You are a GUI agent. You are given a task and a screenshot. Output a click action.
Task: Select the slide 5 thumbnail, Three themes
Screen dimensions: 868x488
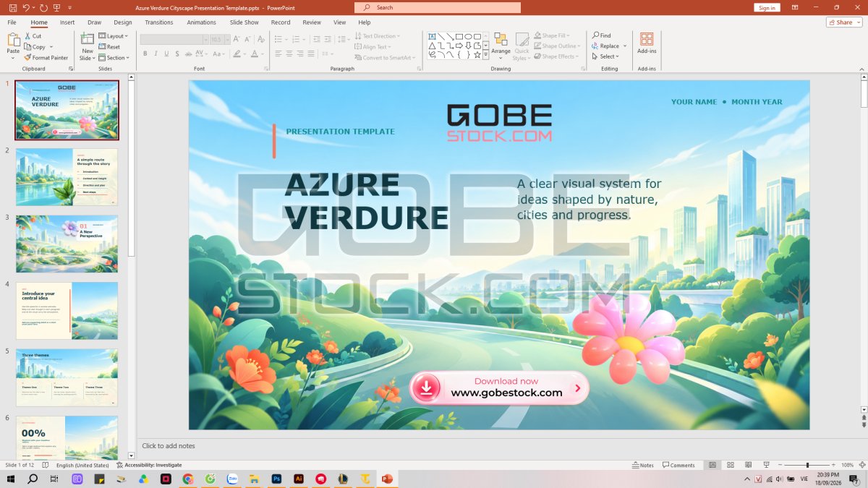click(67, 377)
